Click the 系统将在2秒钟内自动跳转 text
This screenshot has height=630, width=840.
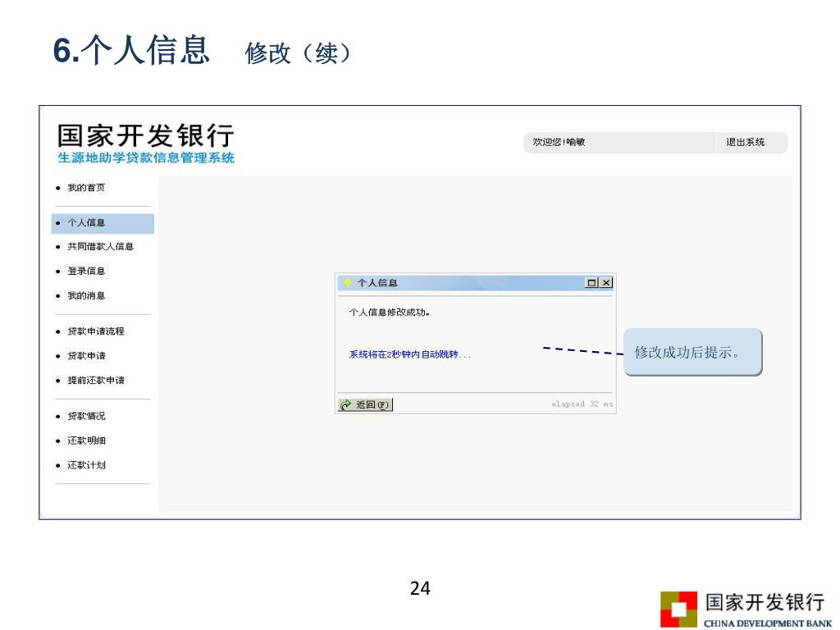point(410,354)
